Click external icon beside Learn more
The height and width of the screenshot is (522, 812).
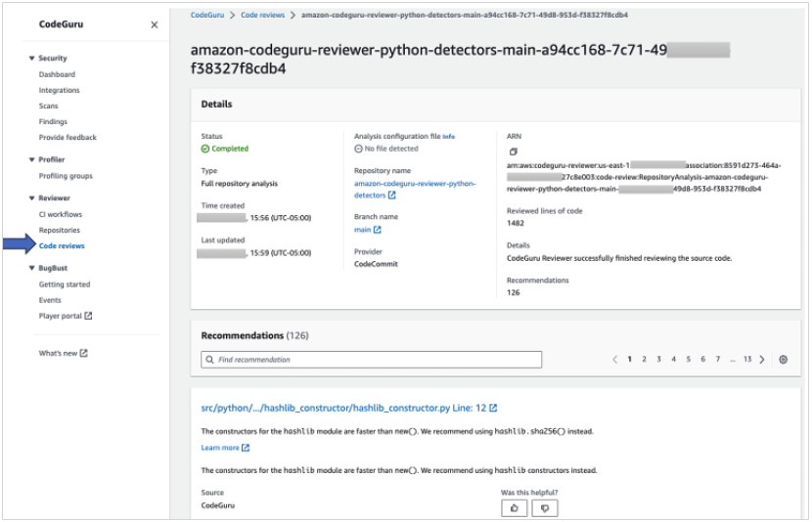[246, 448]
